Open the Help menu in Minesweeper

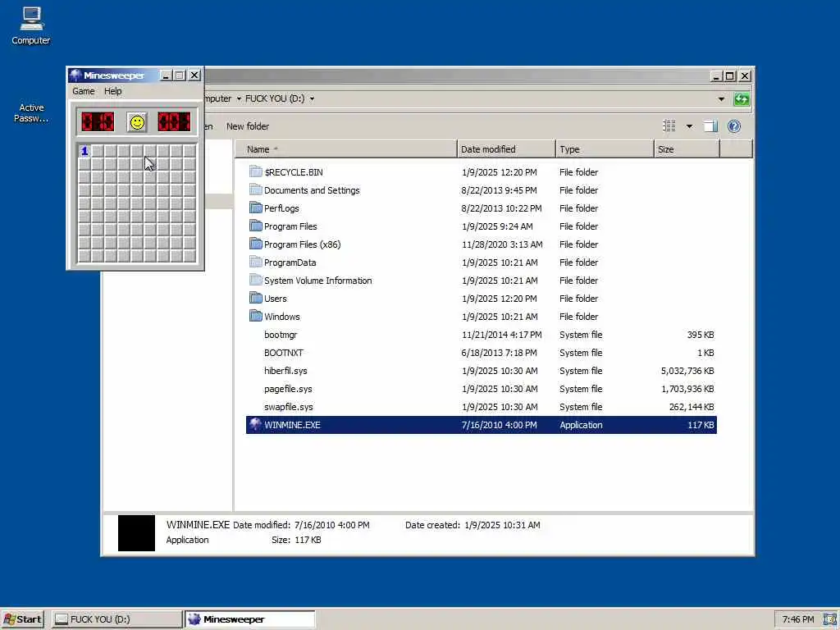click(x=112, y=91)
